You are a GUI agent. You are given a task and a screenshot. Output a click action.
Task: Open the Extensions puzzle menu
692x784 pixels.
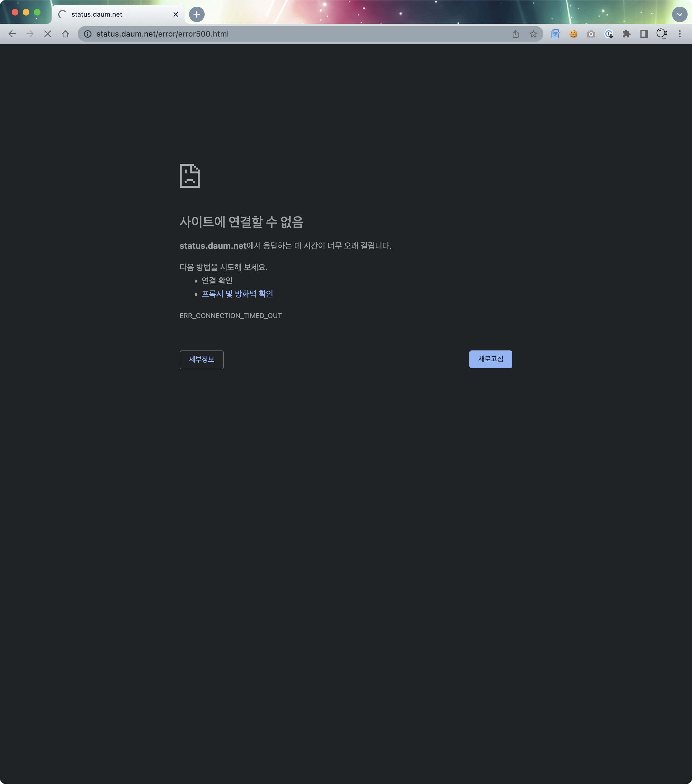[x=626, y=34]
